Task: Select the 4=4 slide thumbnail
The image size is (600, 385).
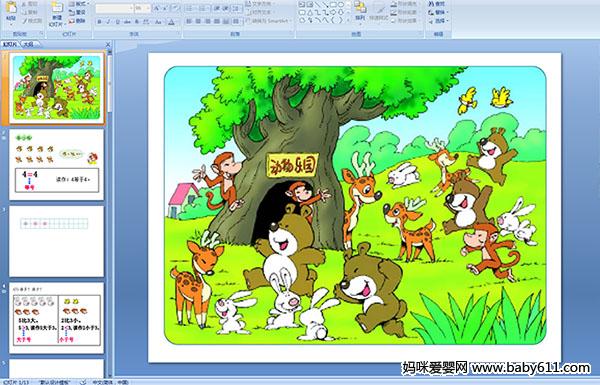Action: tap(57, 165)
